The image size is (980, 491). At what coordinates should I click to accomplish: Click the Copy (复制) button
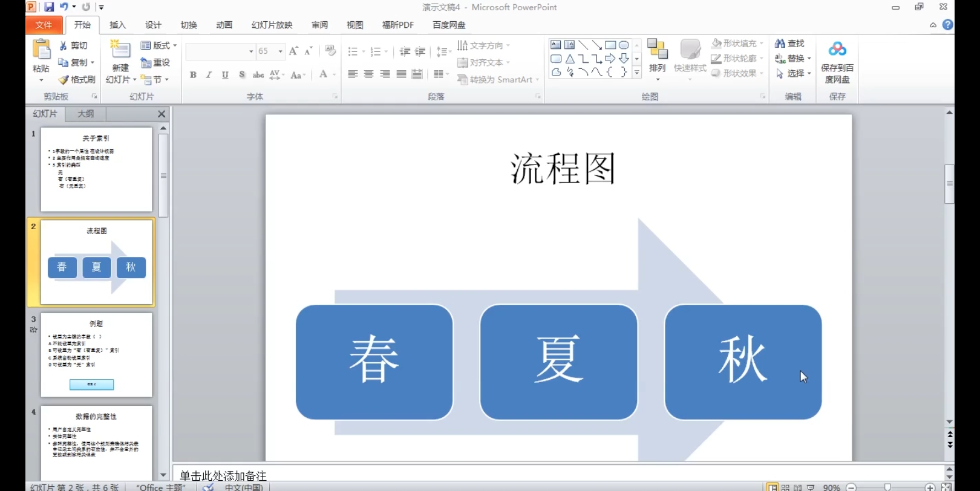coord(76,62)
